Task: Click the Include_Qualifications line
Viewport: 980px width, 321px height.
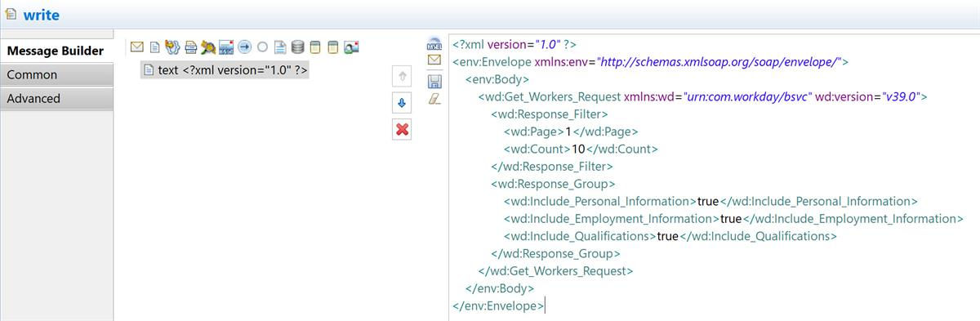Action: [670, 236]
